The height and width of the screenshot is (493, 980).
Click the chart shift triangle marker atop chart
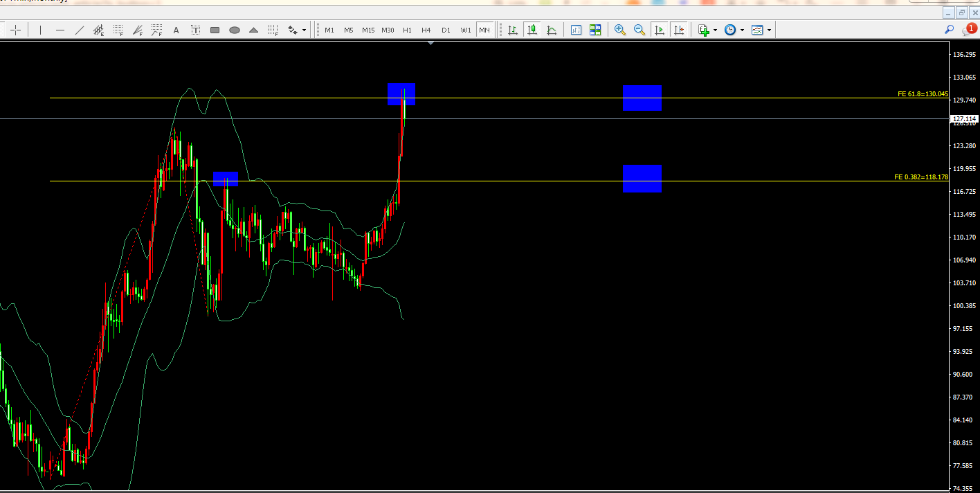(431, 44)
